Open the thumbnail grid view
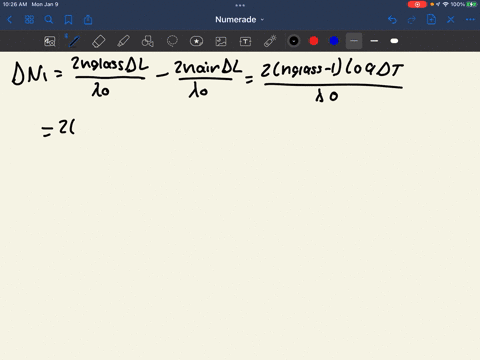This screenshot has height=360, width=480. (x=29, y=20)
